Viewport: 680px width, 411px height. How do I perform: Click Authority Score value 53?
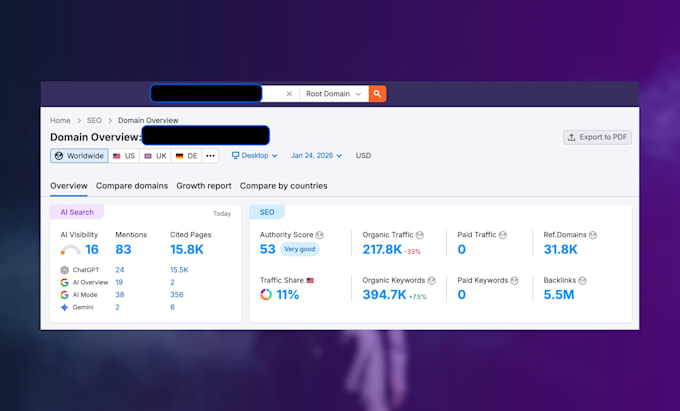[x=268, y=249]
